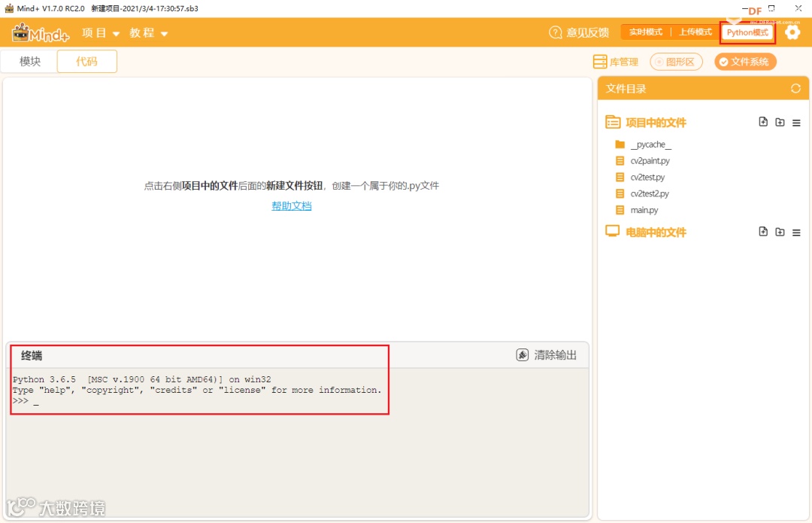
Task: Expand 电脑中的文件 section
Action: point(656,233)
